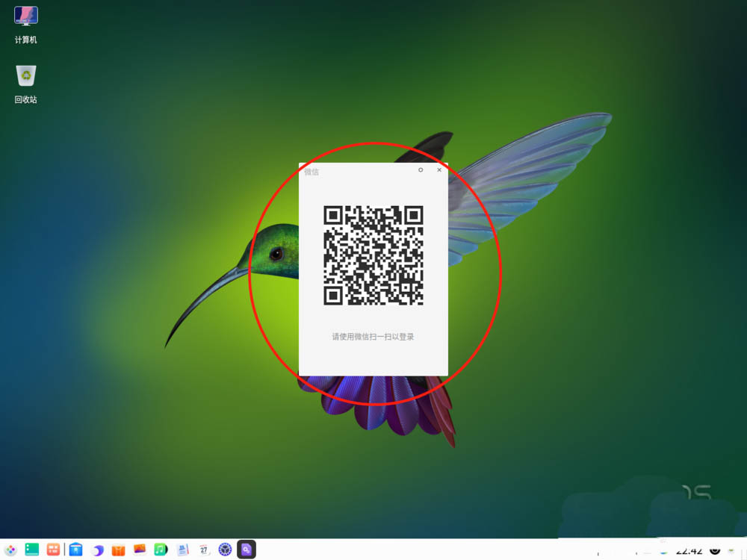This screenshot has height=560, width=747.
Task: Select the 回收站 recycle bin icon
Action: (x=25, y=84)
